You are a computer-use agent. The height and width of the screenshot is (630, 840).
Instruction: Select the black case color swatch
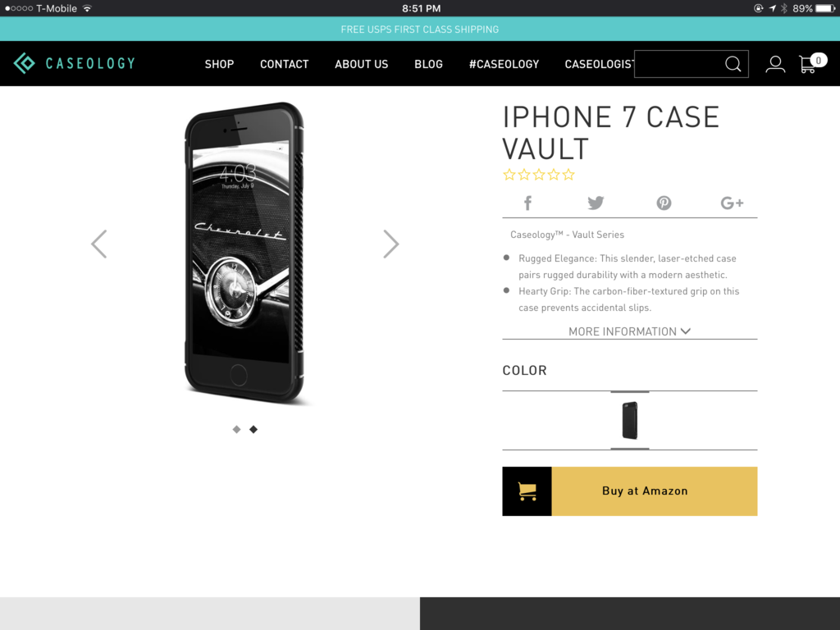pyautogui.click(x=630, y=421)
